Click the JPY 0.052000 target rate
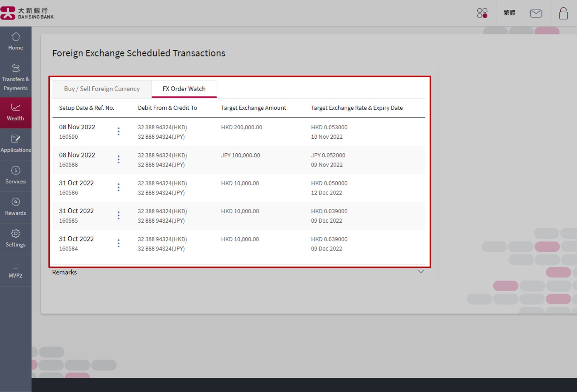Viewport: 577px width, 392px height. [328, 155]
